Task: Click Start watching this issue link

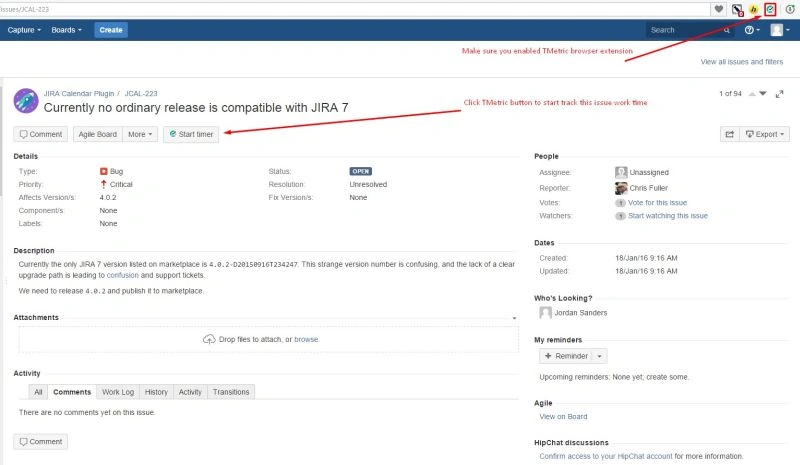Action: (x=668, y=216)
